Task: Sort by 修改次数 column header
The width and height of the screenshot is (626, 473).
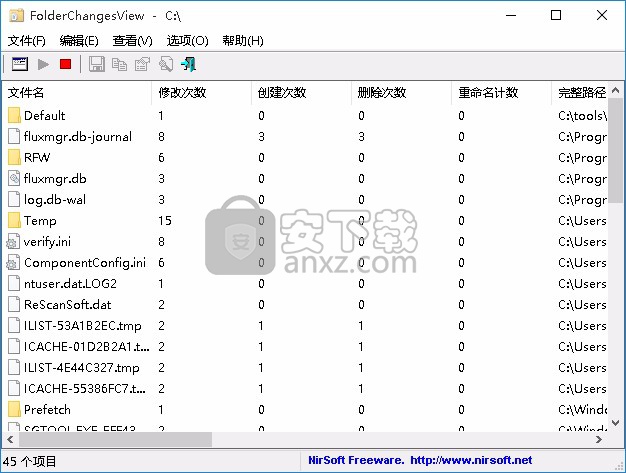Action: [x=202, y=93]
